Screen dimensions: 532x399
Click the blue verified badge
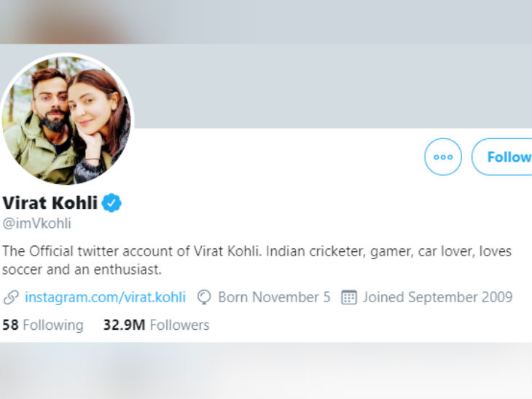[x=112, y=203]
